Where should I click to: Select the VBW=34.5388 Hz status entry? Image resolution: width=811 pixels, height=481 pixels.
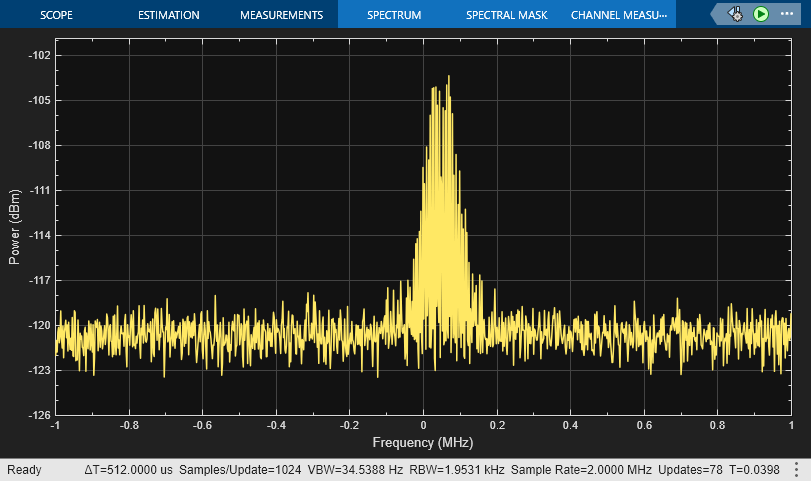[355, 470]
